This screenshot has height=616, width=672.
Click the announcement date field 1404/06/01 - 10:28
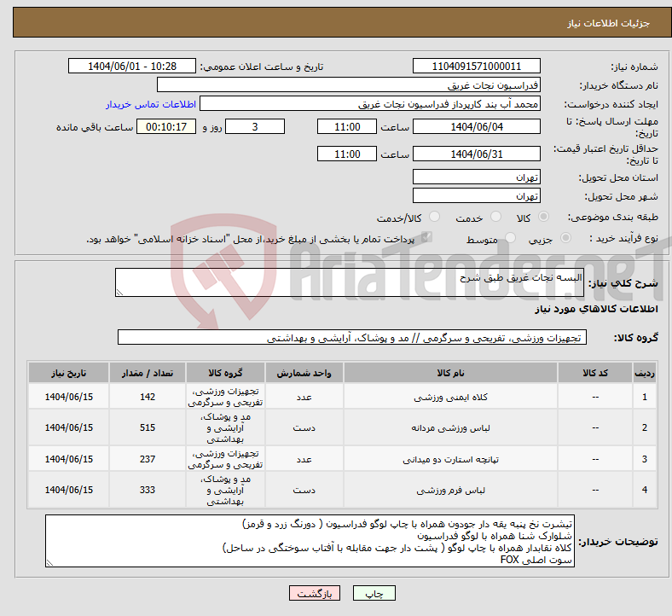tap(132, 66)
